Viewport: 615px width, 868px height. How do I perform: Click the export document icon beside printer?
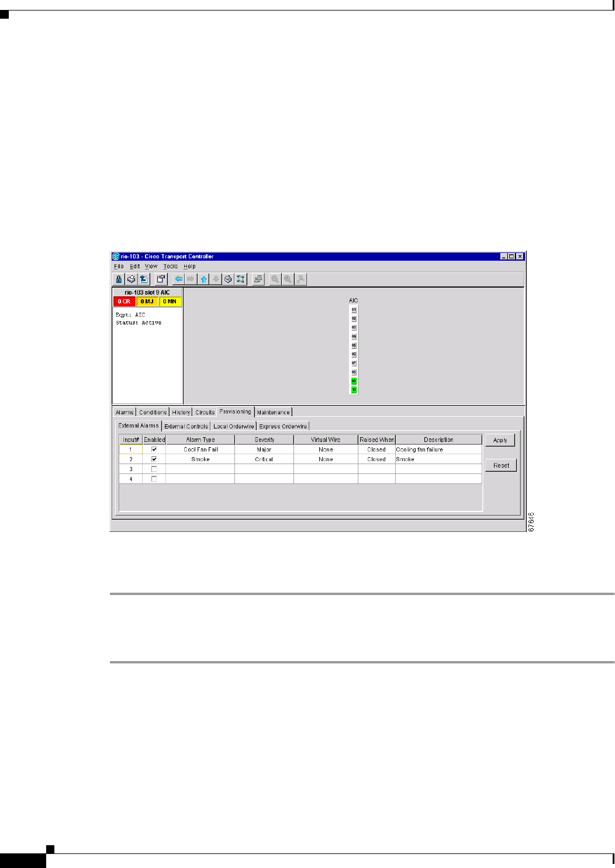143,279
